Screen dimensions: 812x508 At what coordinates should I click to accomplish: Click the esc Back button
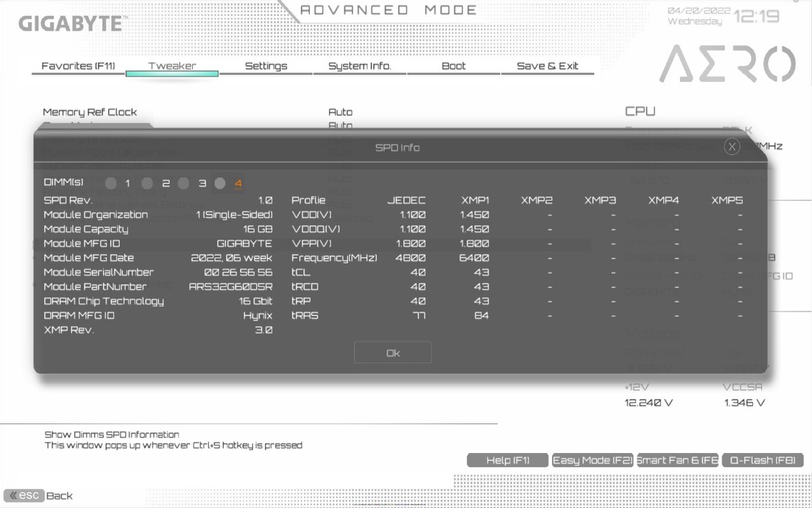[x=39, y=495]
